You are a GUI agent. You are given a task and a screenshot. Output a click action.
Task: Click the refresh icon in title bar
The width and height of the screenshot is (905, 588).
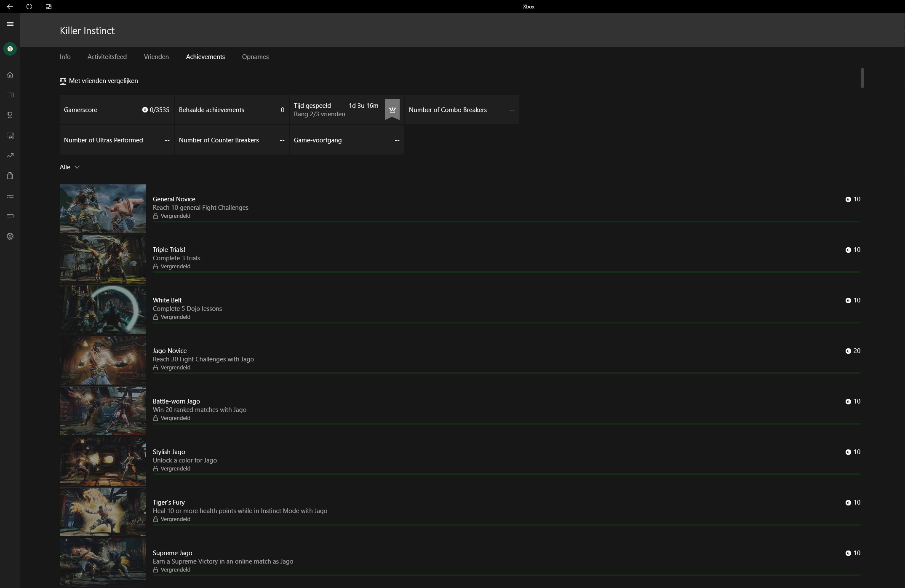(29, 6)
